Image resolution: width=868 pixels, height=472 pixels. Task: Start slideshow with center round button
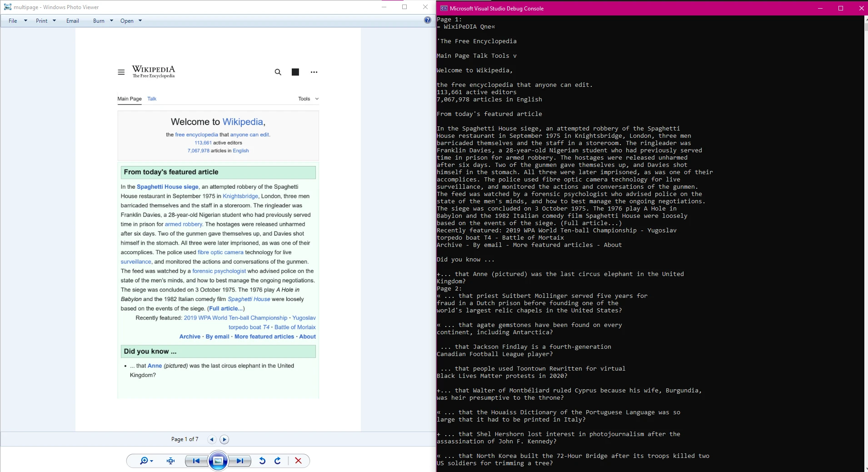tap(218, 461)
